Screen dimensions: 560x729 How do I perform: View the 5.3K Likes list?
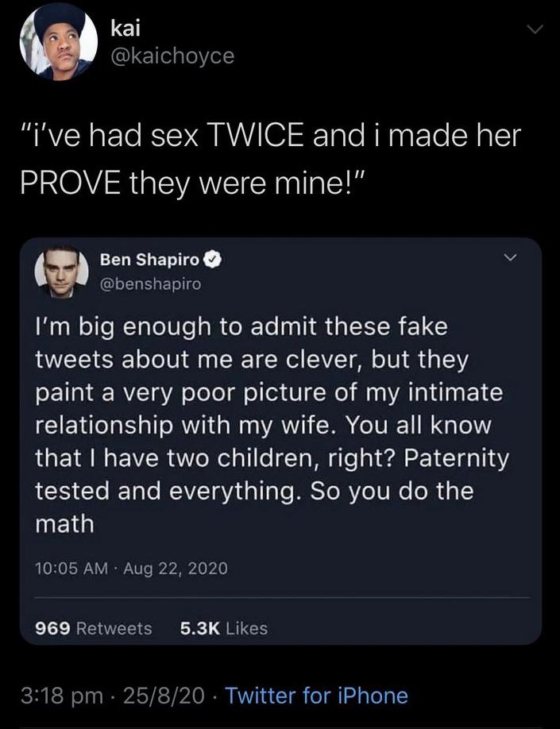coord(224,628)
